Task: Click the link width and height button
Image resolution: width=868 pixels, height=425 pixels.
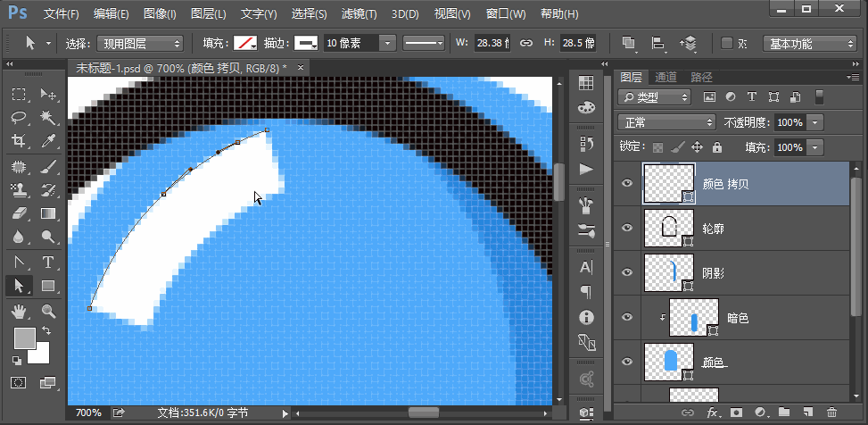Action: (x=526, y=44)
